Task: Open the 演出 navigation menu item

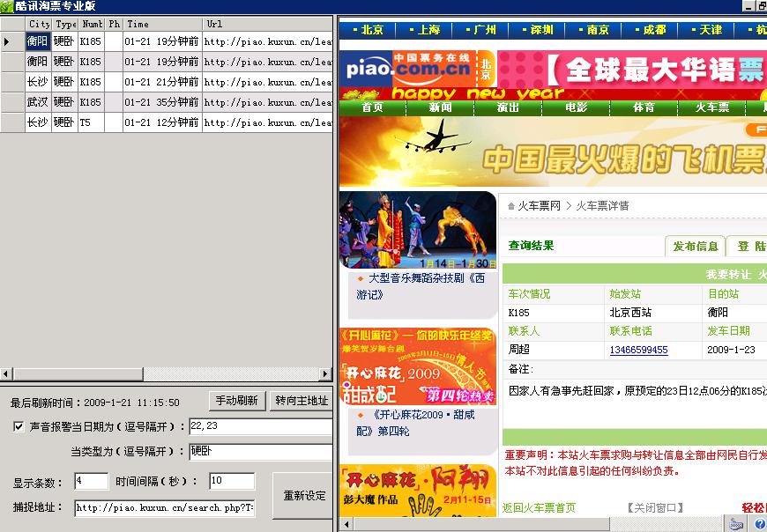Action: pyautogui.click(x=508, y=107)
